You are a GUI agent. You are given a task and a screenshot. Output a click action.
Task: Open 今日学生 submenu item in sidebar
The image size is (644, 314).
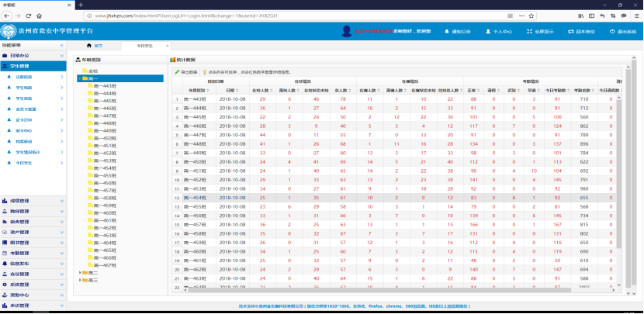click(33, 163)
